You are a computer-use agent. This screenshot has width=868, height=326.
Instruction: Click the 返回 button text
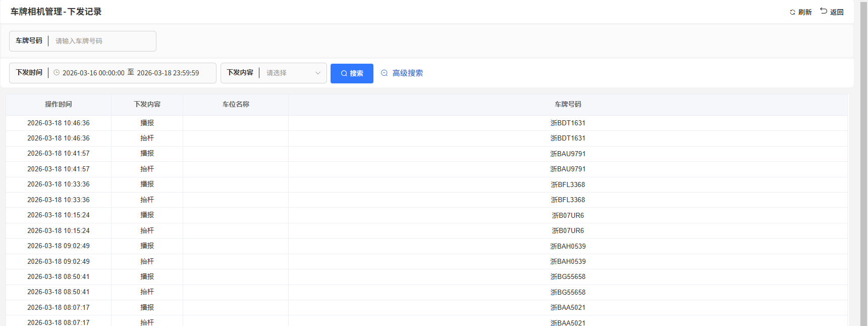tap(837, 12)
